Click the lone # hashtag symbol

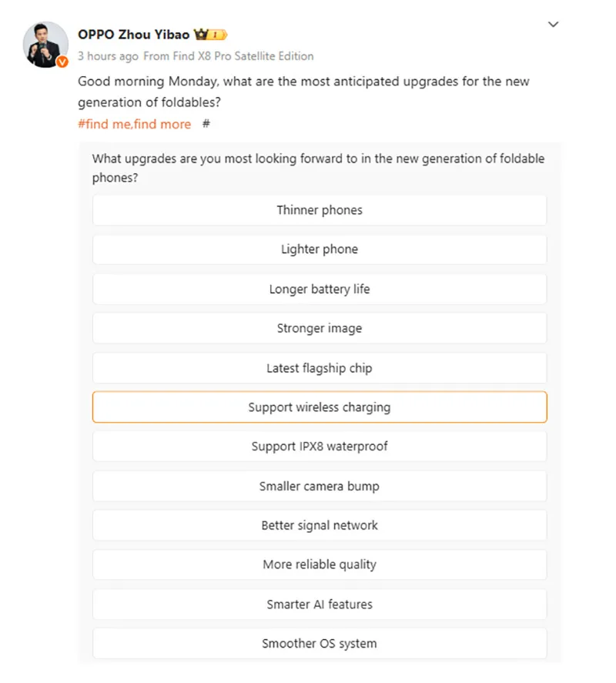coord(206,124)
